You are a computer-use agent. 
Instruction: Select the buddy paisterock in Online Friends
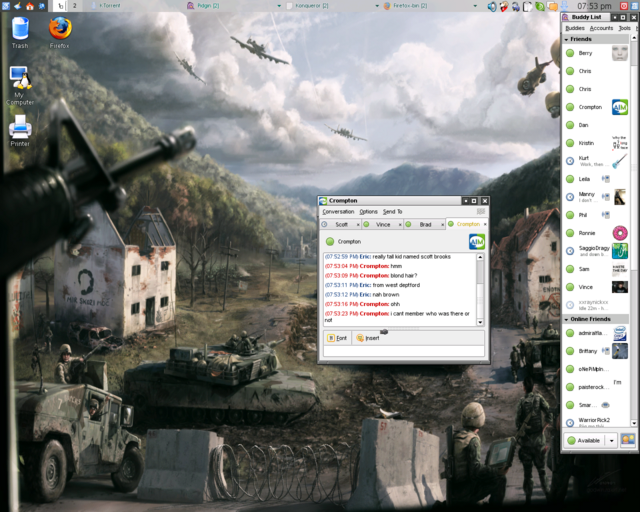point(596,387)
